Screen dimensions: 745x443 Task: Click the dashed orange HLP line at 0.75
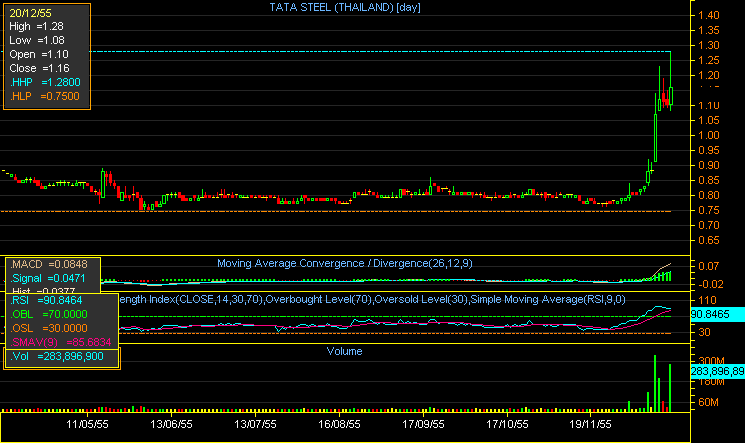335,212
